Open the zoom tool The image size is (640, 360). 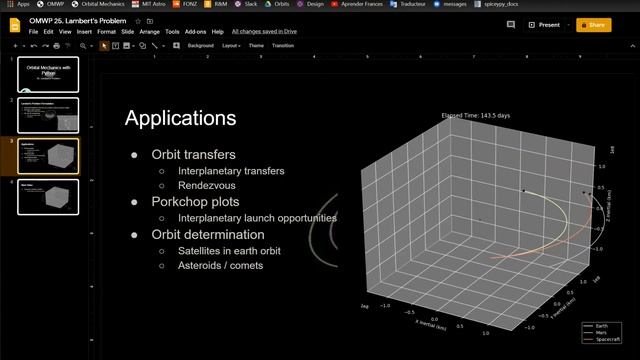click(x=83, y=46)
